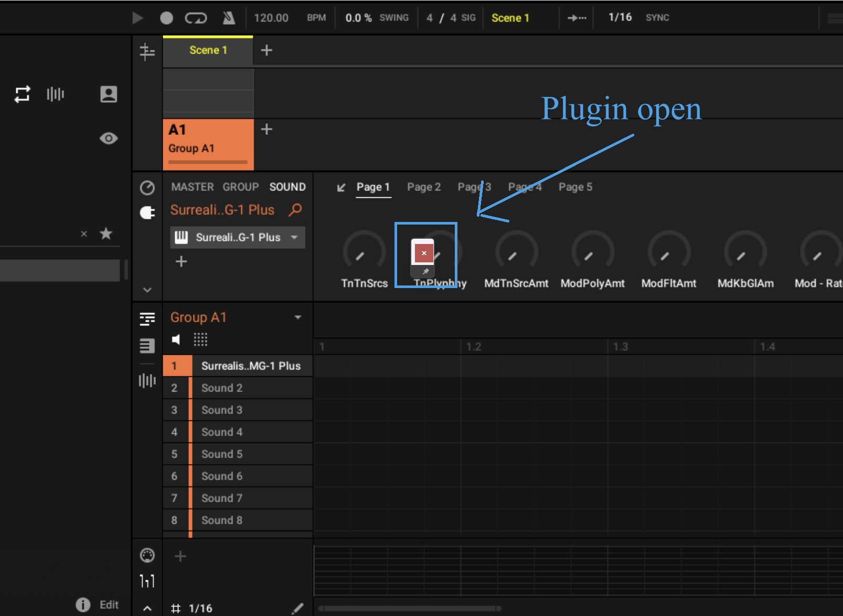This screenshot has width=843, height=616.
Task: Arm recording with the Record button
Action: tap(166, 18)
